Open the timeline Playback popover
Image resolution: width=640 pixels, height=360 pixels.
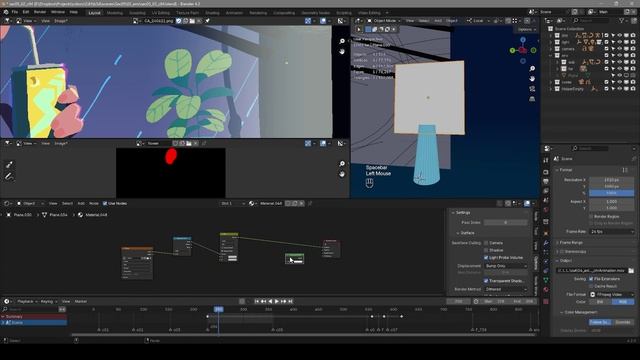point(27,301)
